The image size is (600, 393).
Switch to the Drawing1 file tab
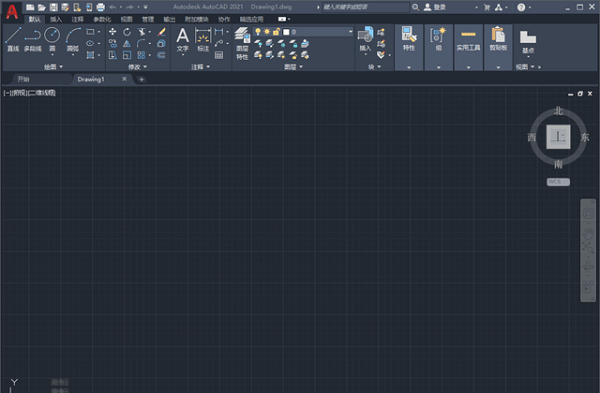tap(102, 79)
